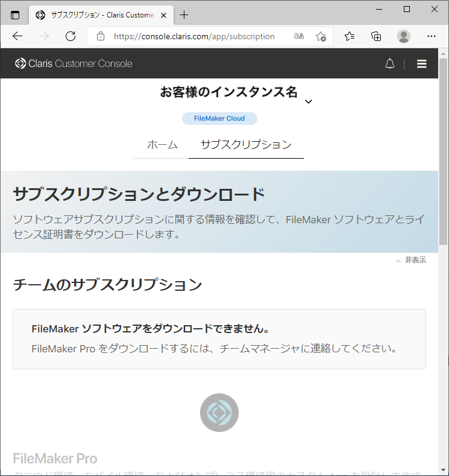Click the Claris Customer Console logo

(74, 63)
